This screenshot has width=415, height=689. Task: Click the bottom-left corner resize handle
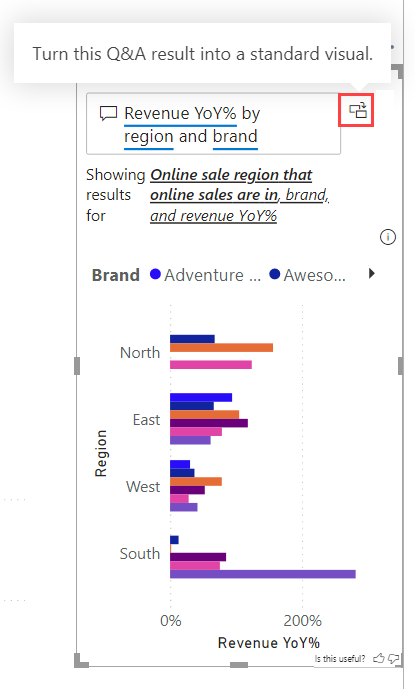click(x=81, y=660)
